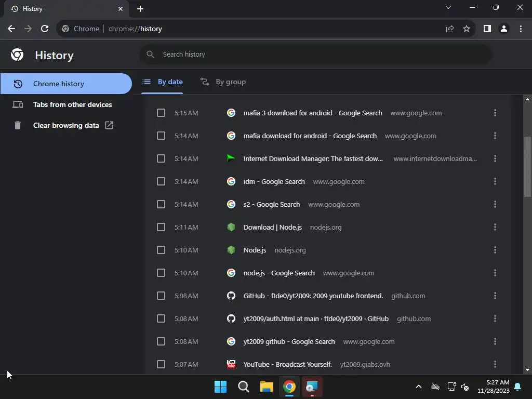Check the mafia download for android entry

[161, 136]
